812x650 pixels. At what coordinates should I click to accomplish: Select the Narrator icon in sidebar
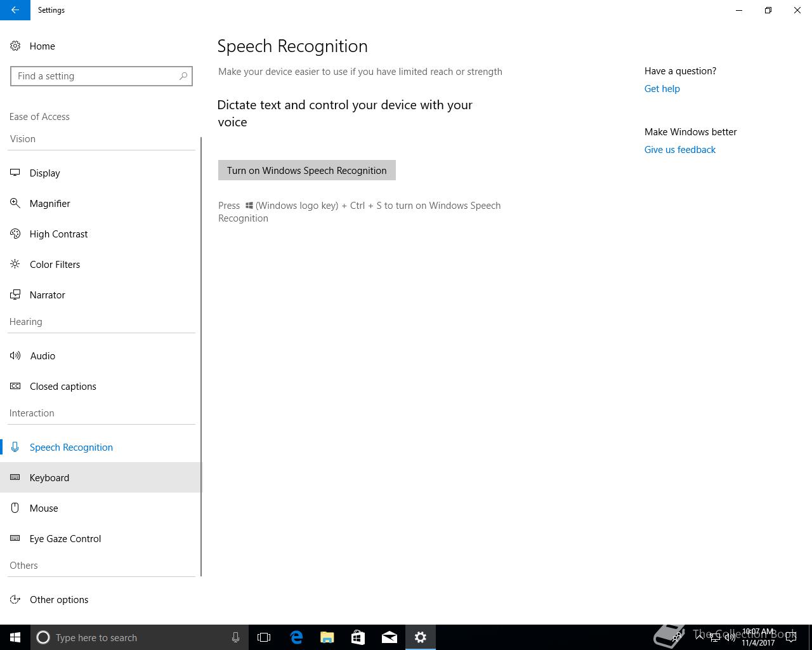(x=15, y=295)
